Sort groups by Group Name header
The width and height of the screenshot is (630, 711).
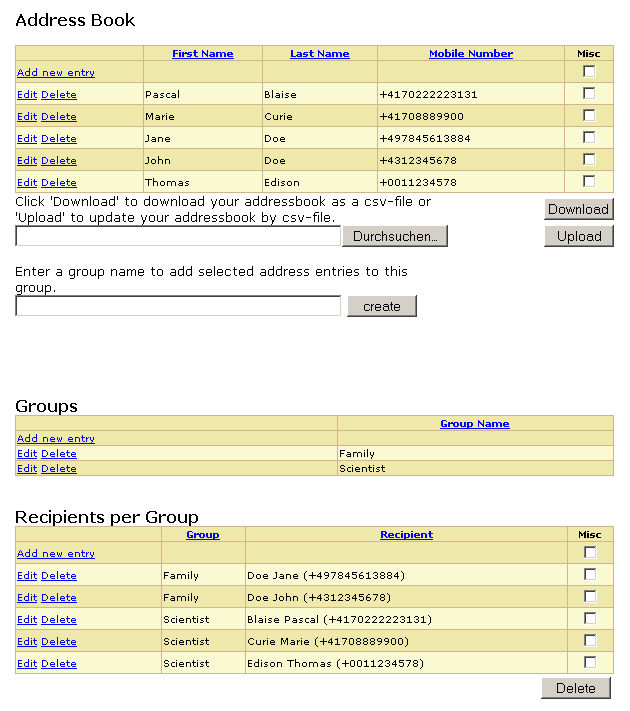(474, 424)
